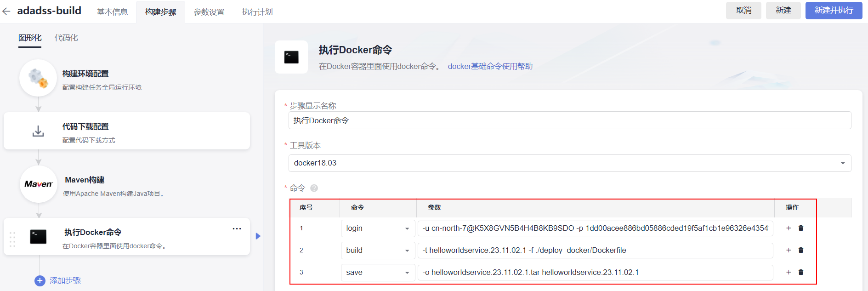Click trash icon on save row
Screen dimensions: 868x291
[801, 272]
